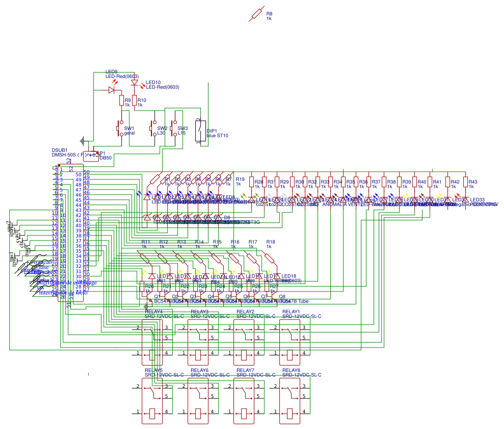Click the LED9 diode symbol

coord(111,90)
